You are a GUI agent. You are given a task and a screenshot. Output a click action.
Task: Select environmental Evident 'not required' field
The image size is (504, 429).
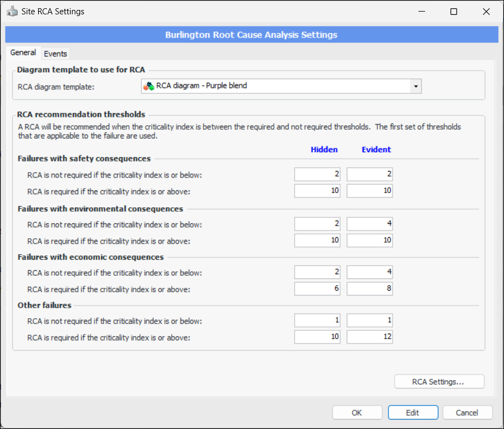(x=370, y=224)
